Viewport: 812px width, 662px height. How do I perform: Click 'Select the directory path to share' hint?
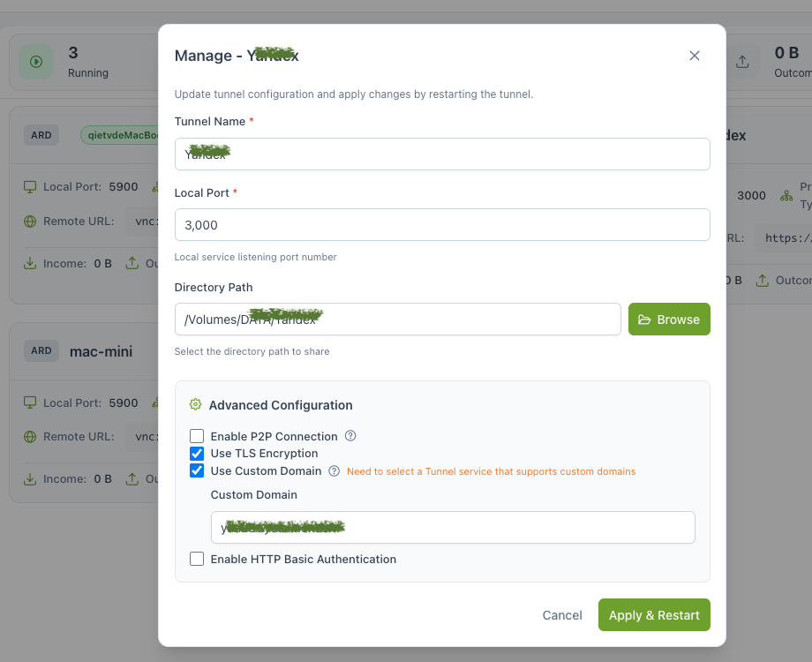pos(252,351)
